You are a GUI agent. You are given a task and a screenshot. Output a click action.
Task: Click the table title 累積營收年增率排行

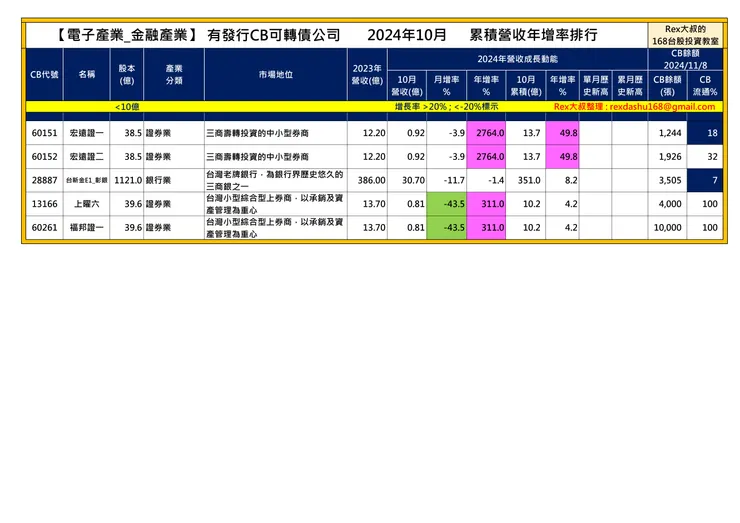[533, 35]
